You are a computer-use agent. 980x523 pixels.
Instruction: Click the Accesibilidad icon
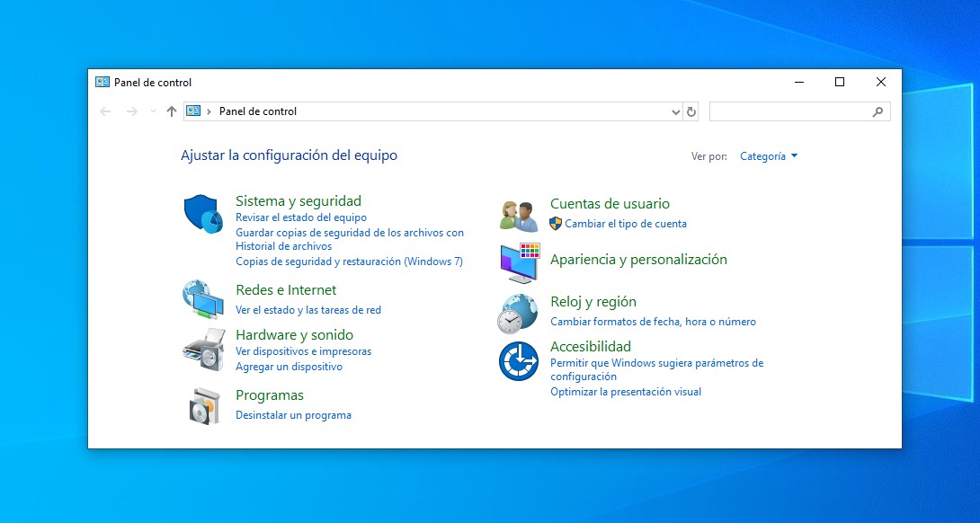pyautogui.click(x=518, y=360)
